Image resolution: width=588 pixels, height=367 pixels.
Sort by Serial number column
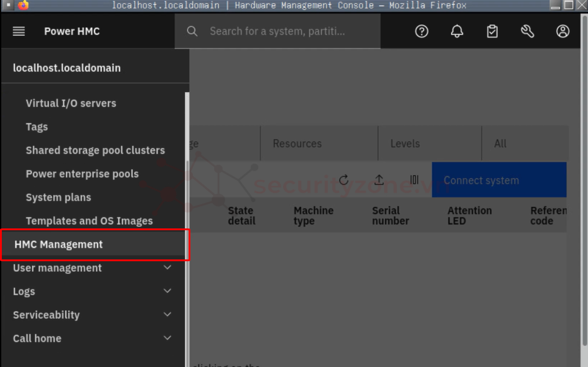click(x=390, y=216)
